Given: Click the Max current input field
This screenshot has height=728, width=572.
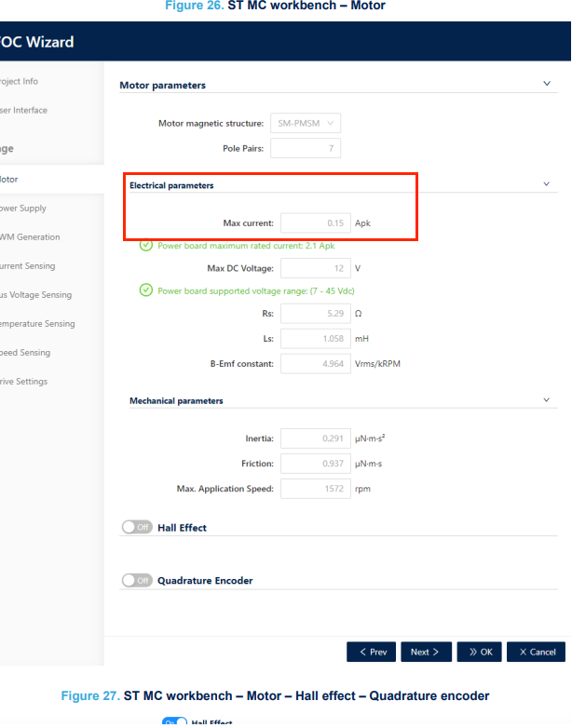Looking at the screenshot, I should (x=316, y=222).
